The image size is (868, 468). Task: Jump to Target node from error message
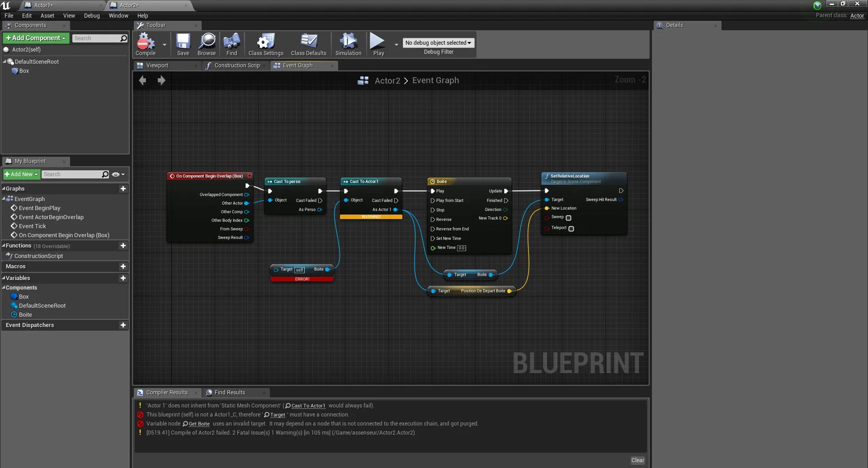[278, 415]
